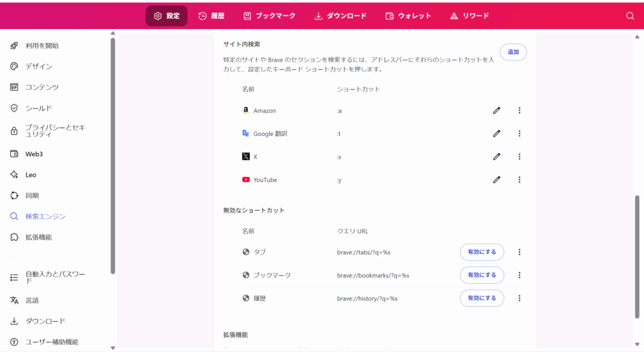The width and height of the screenshot is (644, 352).
Task: Edit the X site search shortcut
Action: tap(496, 157)
